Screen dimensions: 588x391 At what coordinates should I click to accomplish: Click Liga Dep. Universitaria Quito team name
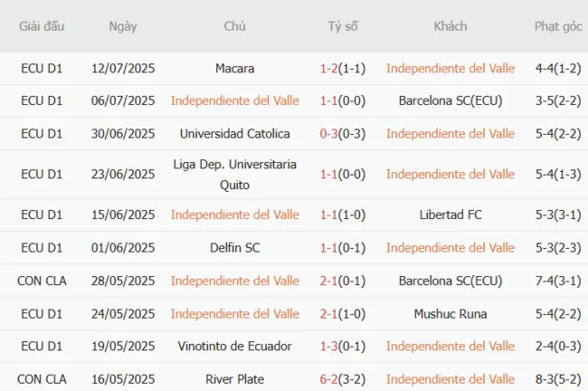[x=235, y=174]
